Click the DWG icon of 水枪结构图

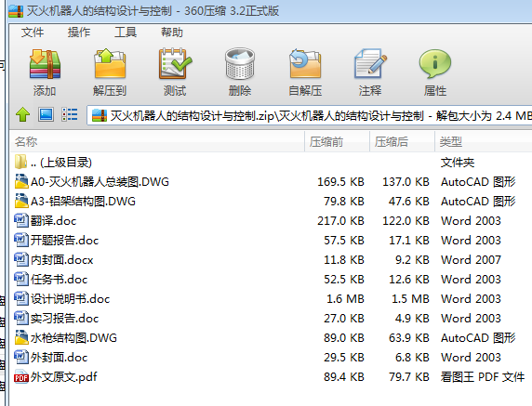tap(21, 337)
